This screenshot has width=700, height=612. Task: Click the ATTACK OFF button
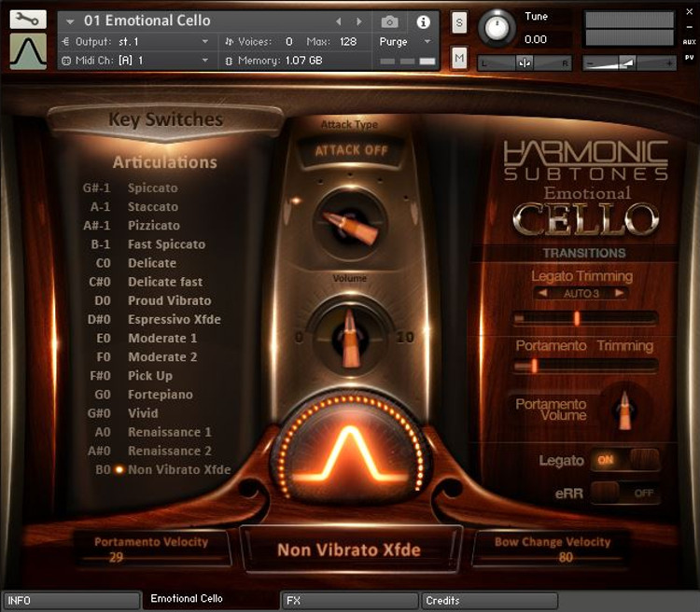(351, 150)
